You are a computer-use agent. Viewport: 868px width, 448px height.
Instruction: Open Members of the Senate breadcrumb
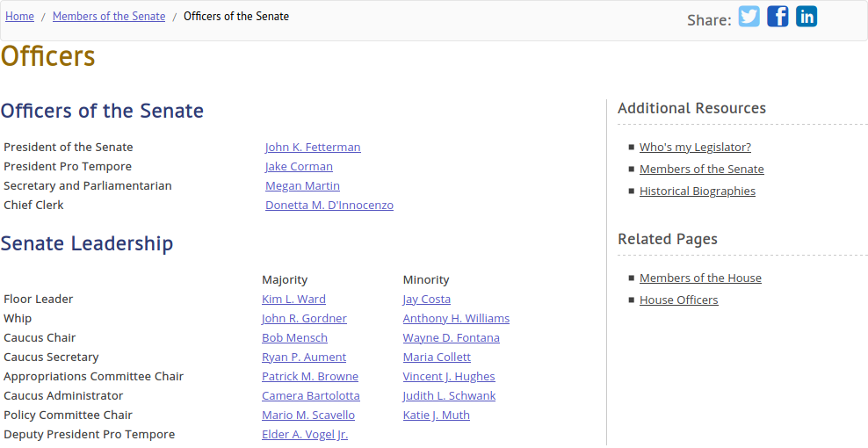[109, 16]
